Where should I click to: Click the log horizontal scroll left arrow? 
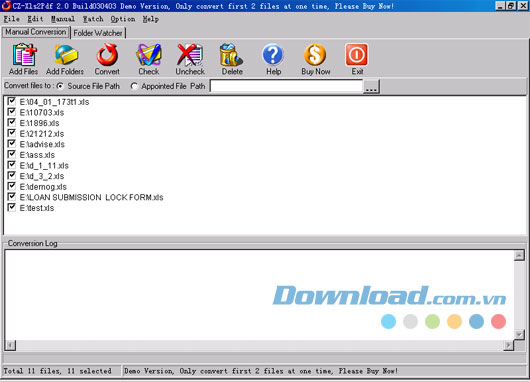(10, 345)
